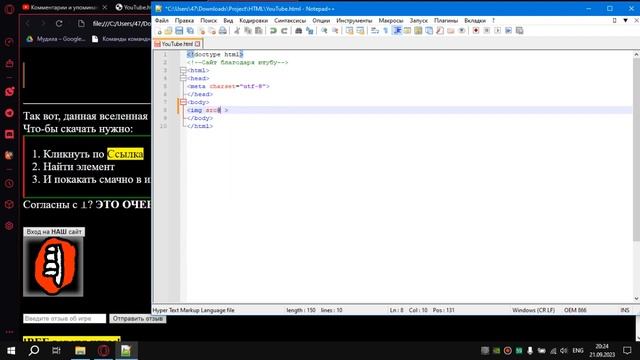Toggle INS insert mode in status bar

(x=625, y=310)
